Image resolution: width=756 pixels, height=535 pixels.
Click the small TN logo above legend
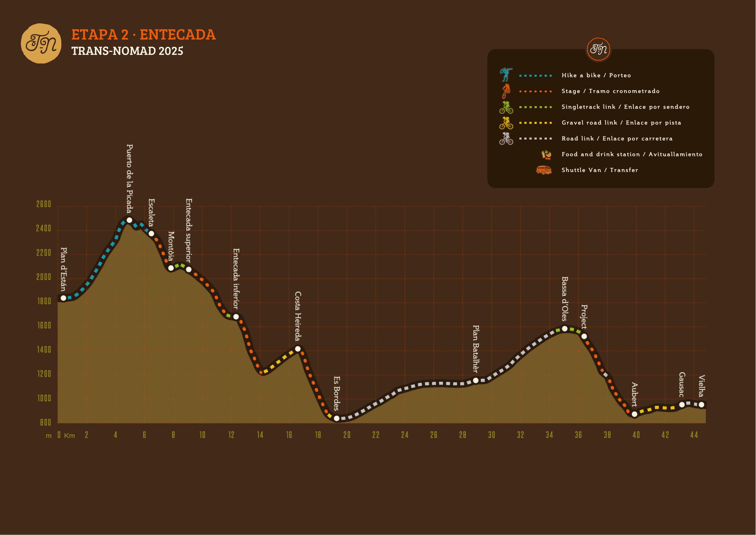(598, 49)
